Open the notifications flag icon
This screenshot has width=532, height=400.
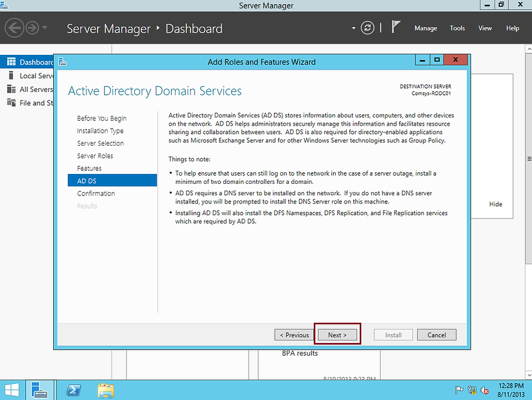396,27
